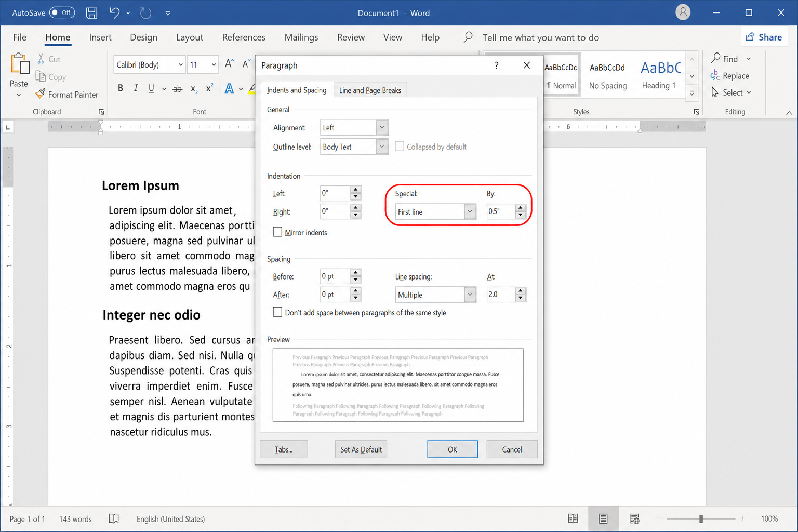The height and width of the screenshot is (532, 798).
Task: Click the zoom out minus button
Action: 659,518
